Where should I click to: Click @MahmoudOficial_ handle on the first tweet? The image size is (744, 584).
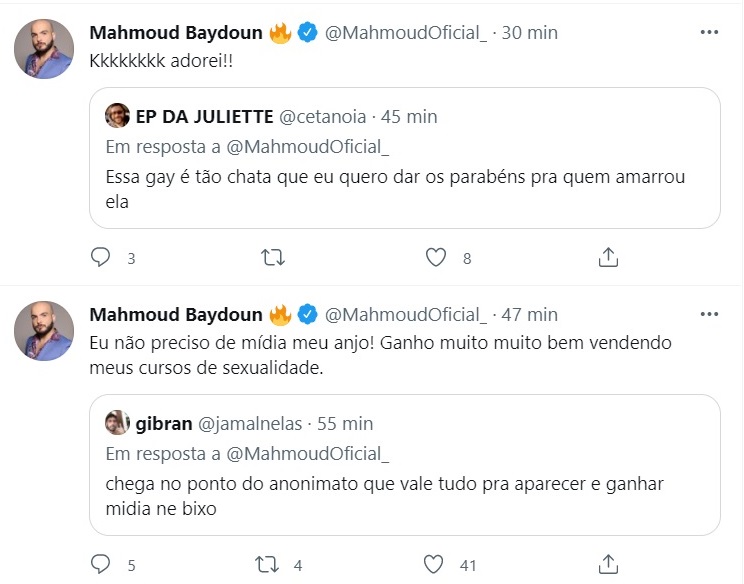tap(406, 33)
